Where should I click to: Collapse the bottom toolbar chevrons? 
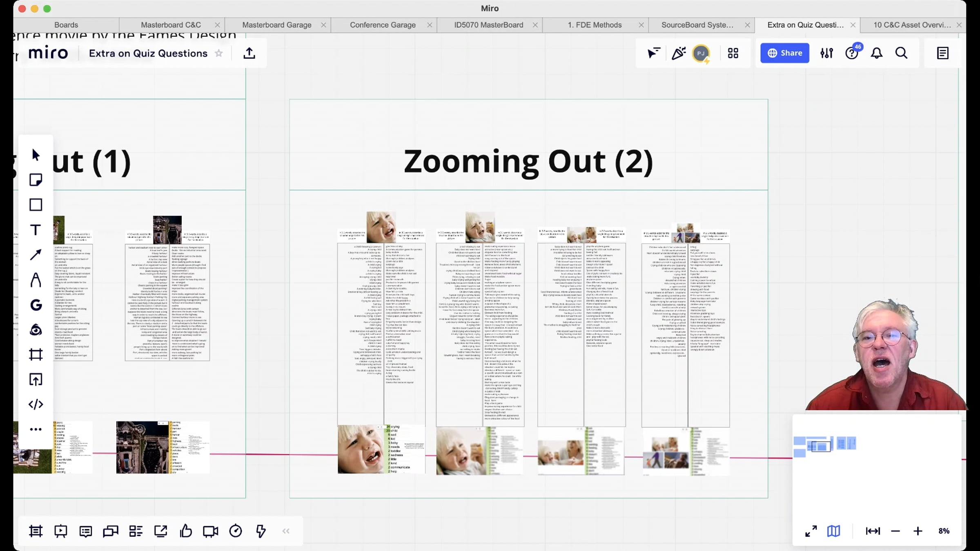[x=286, y=531]
